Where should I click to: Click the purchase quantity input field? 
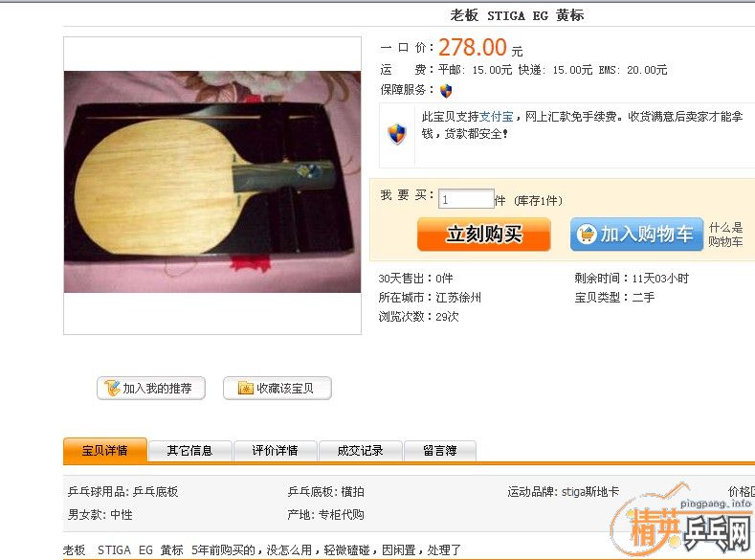(466, 199)
